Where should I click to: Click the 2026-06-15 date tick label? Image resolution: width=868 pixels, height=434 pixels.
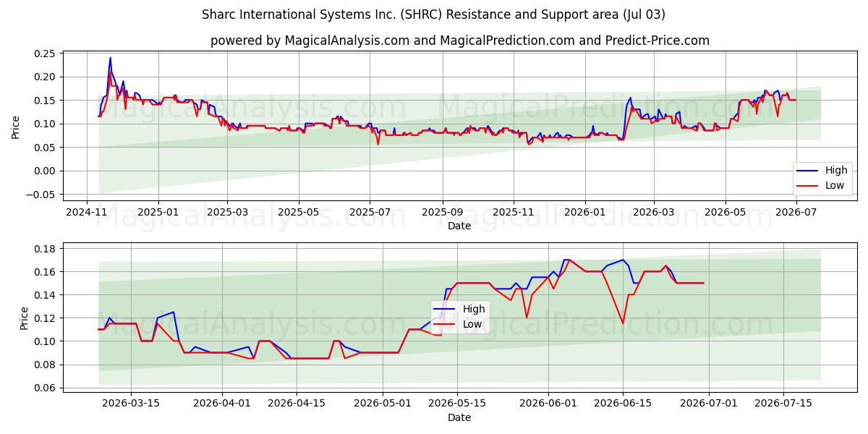click(x=623, y=404)
